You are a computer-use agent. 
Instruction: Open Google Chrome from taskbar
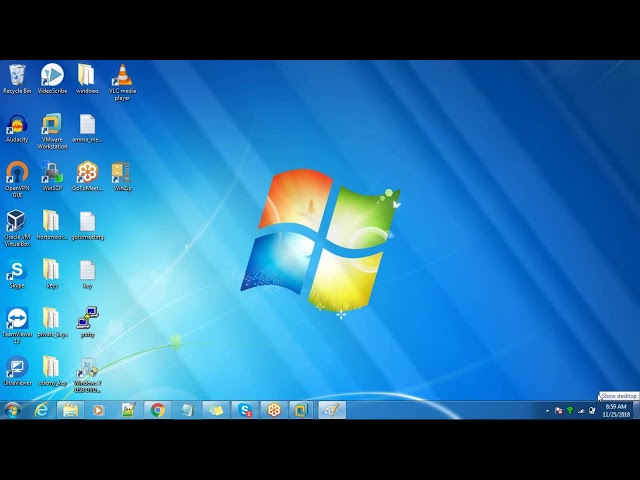click(158, 410)
